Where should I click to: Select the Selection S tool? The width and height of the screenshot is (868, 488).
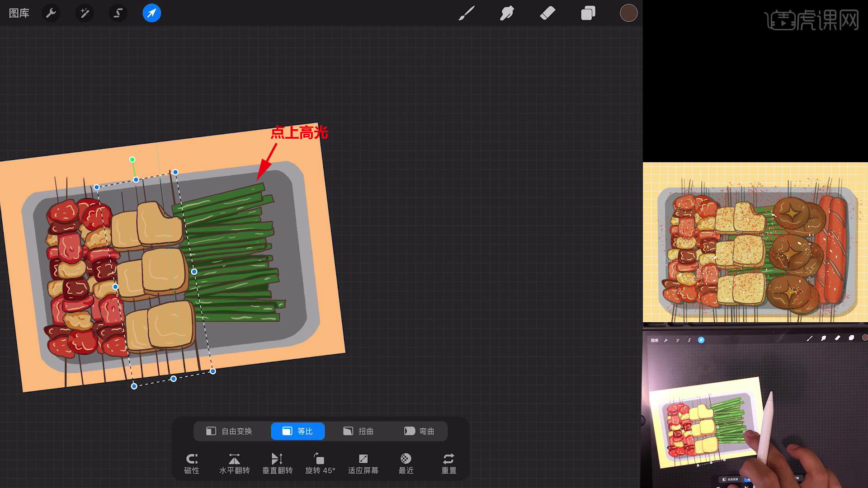tap(118, 13)
